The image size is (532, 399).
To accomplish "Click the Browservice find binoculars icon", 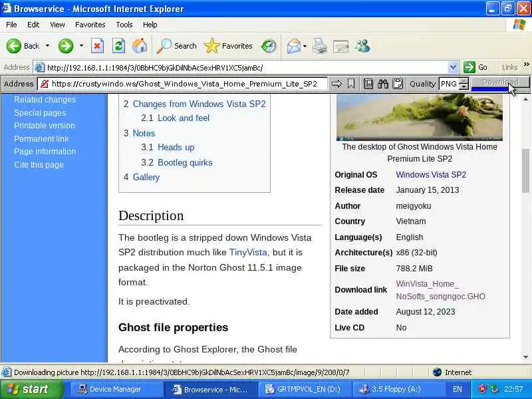I will click(x=383, y=84).
